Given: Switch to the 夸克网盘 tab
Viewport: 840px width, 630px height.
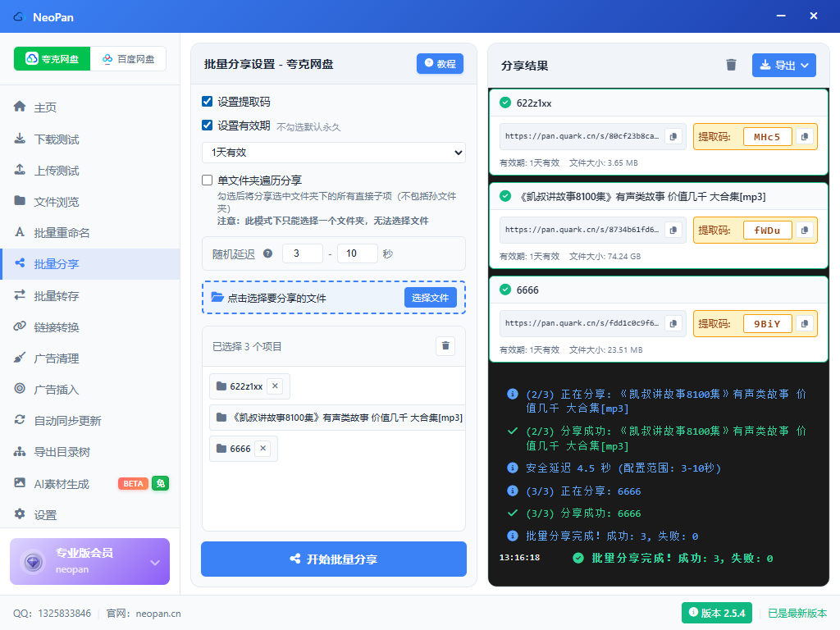Looking at the screenshot, I should 52,59.
